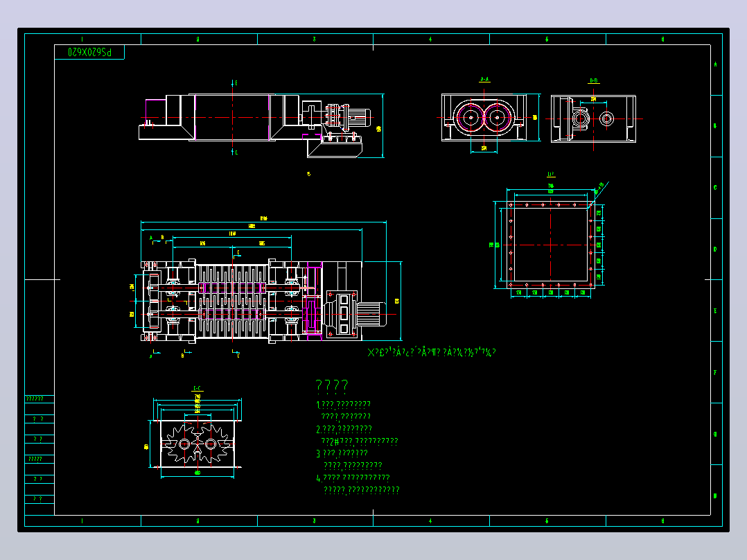Click zone number 6 in the bottom border
The height and width of the screenshot is (560, 747).
[x=663, y=521]
